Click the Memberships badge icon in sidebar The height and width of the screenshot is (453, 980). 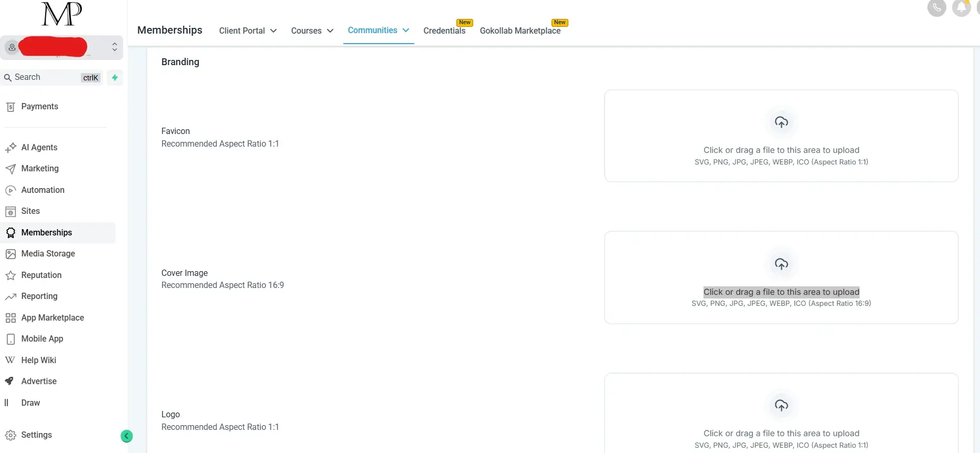pos(11,233)
